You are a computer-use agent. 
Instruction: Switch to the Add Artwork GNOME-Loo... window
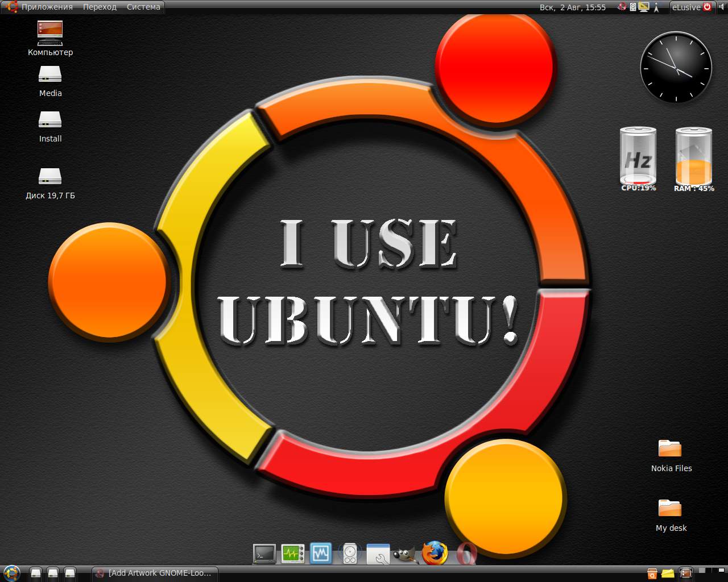click(156, 573)
